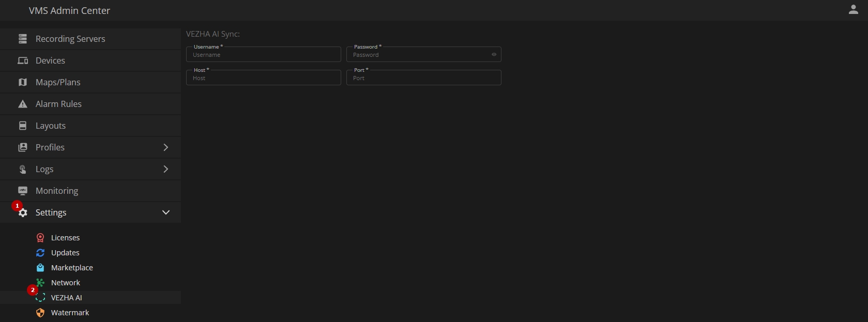Click the Layouts sidebar icon
Viewport: 868px width, 322px height.
[23, 126]
